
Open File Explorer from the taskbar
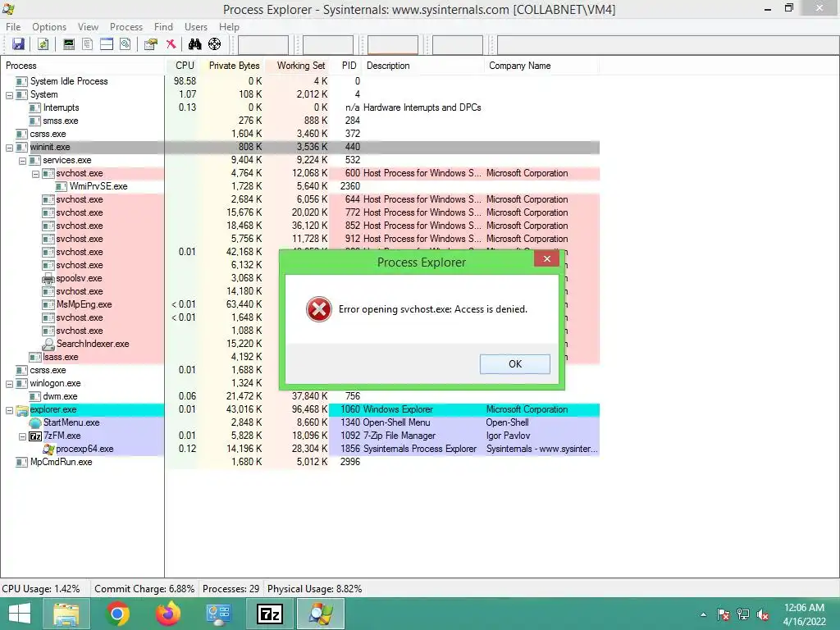tap(66, 614)
